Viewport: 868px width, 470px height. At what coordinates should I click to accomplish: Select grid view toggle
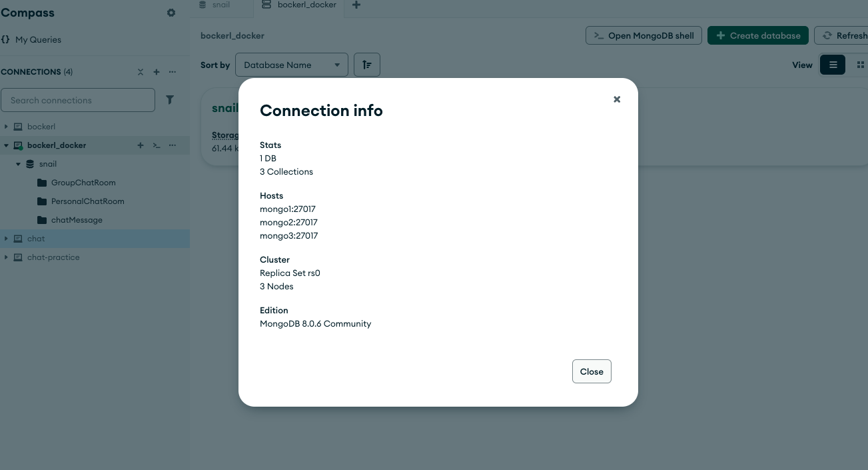pyautogui.click(x=859, y=65)
